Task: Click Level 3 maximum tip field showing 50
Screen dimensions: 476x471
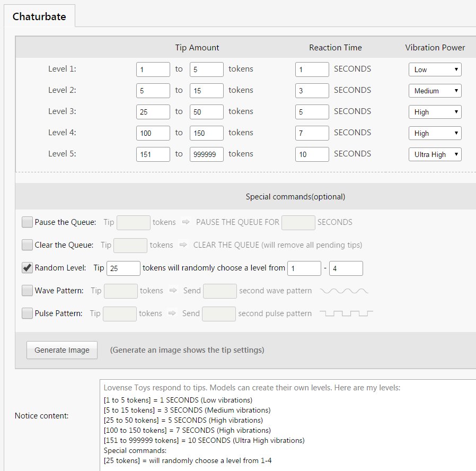Action: click(x=206, y=112)
